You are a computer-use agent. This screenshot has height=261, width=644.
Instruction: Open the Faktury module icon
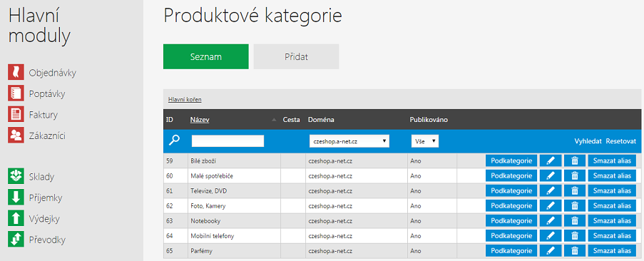(x=16, y=115)
